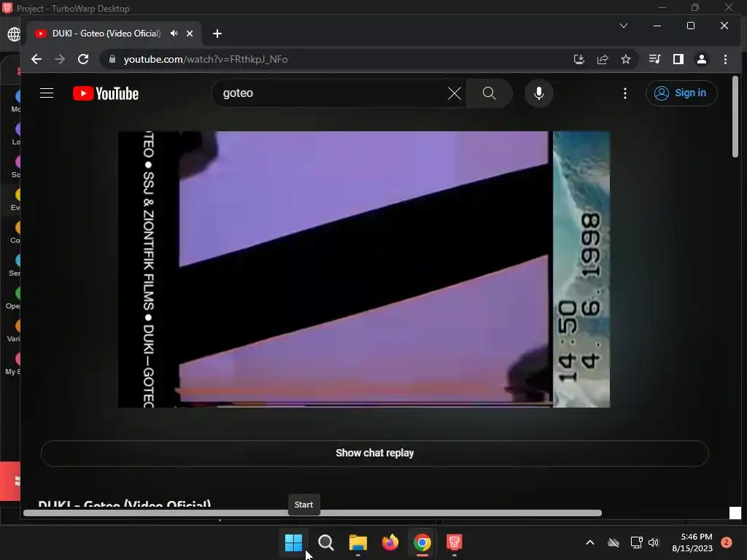Click the horizontal scrollbar thumb
Viewport: 747px width, 560px height.
pyautogui.click(x=312, y=513)
